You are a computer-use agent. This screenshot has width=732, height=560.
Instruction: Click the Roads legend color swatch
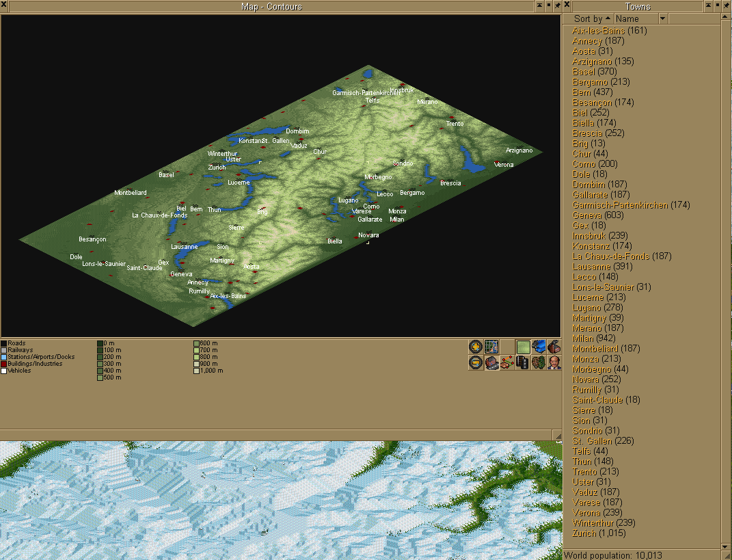(x=3, y=343)
